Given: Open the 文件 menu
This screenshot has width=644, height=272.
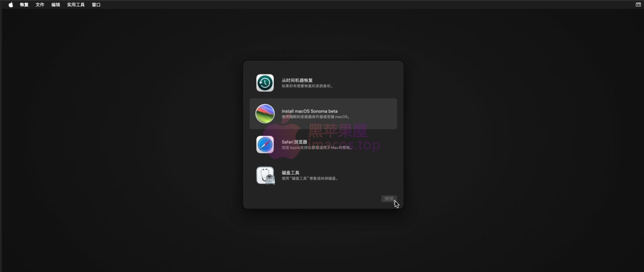Looking at the screenshot, I should [40, 5].
